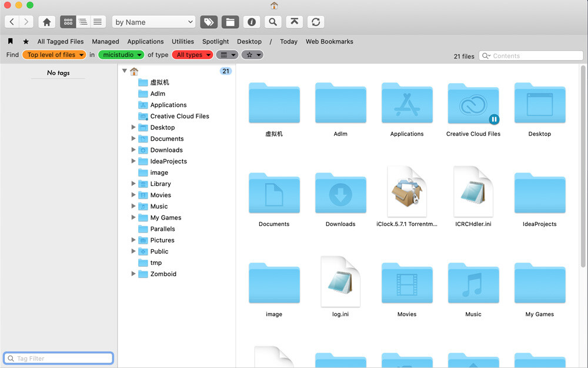Expand the Documents folder in tree
This screenshot has width=588, height=368.
pyautogui.click(x=133, y=138)
